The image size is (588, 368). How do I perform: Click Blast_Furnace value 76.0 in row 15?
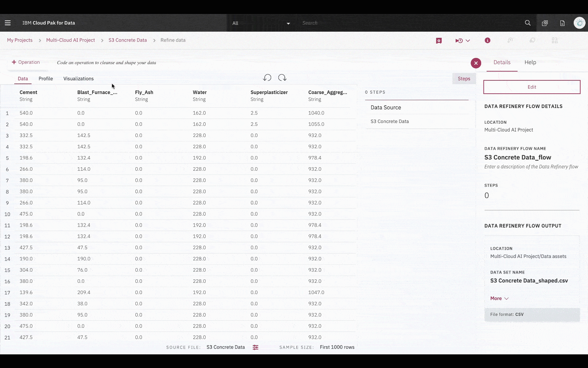pyautogui.click(x=82, y=270)
